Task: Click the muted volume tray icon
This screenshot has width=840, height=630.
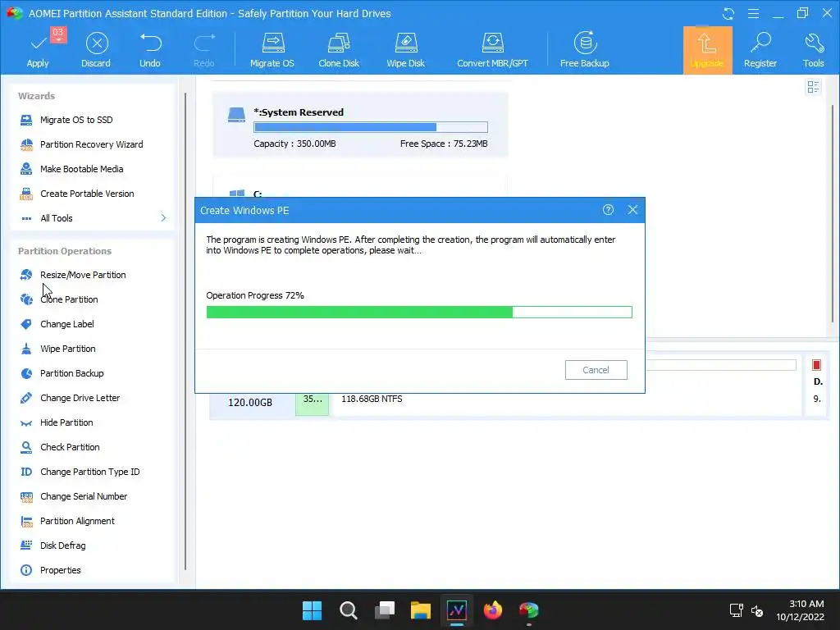Action: coord(757,610)
